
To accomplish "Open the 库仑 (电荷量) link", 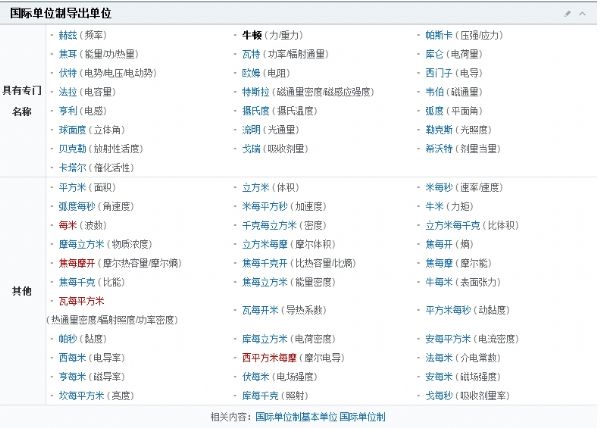I will 434,54.
